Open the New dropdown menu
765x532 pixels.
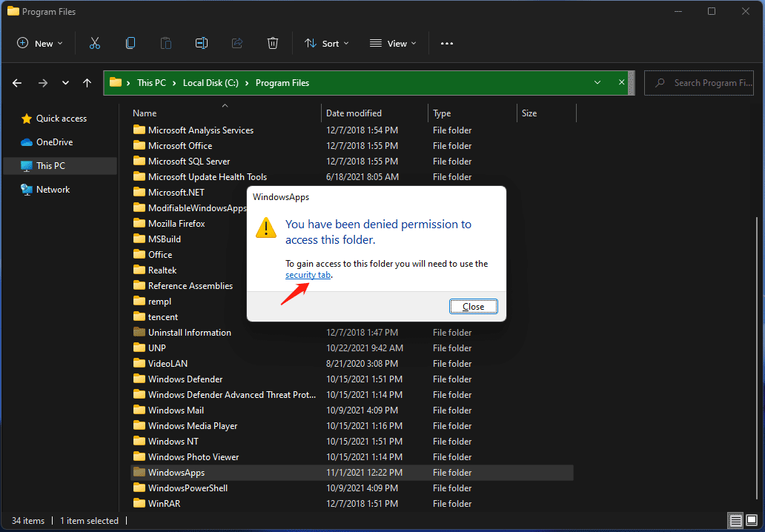[x=40, y=44]
